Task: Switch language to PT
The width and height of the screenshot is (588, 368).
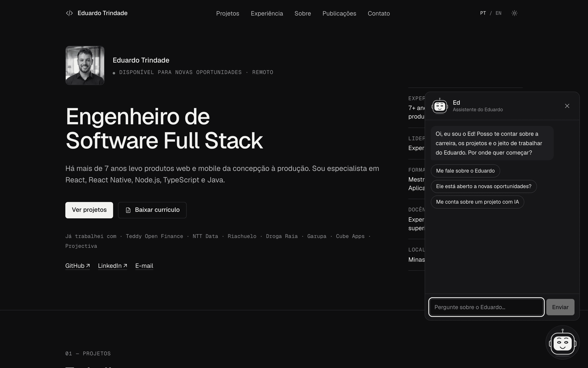Action: pyautogui.click(x=483, y=13)
